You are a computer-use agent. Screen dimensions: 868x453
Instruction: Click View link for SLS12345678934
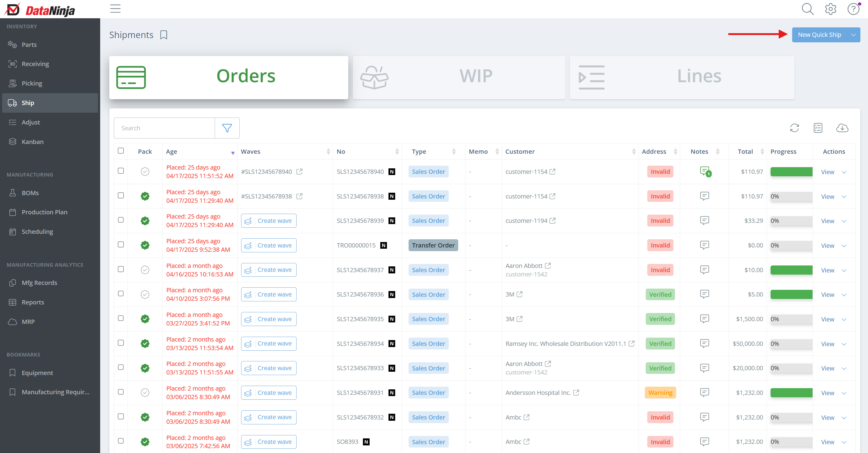tap(827, 344)
